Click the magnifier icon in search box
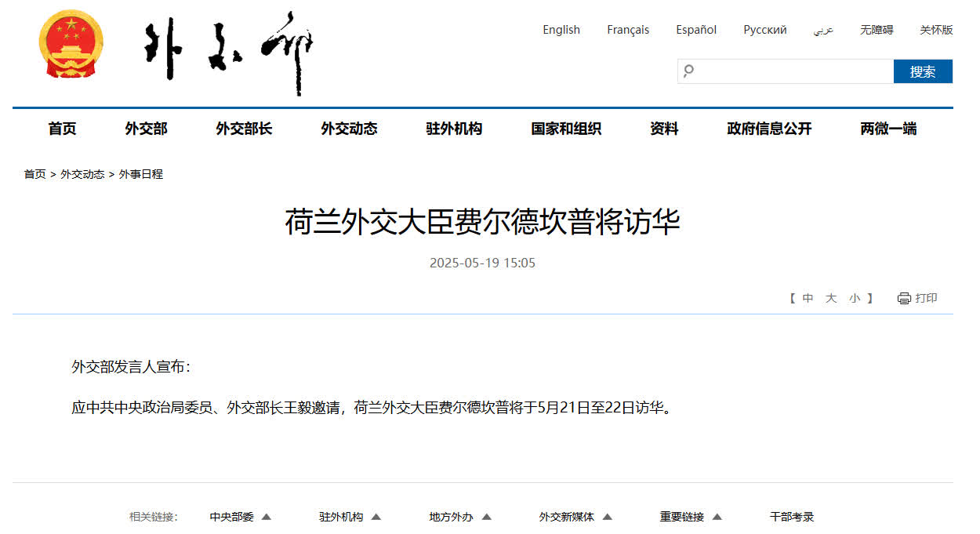Screen dimensions: 980x534 click(688, 71)
